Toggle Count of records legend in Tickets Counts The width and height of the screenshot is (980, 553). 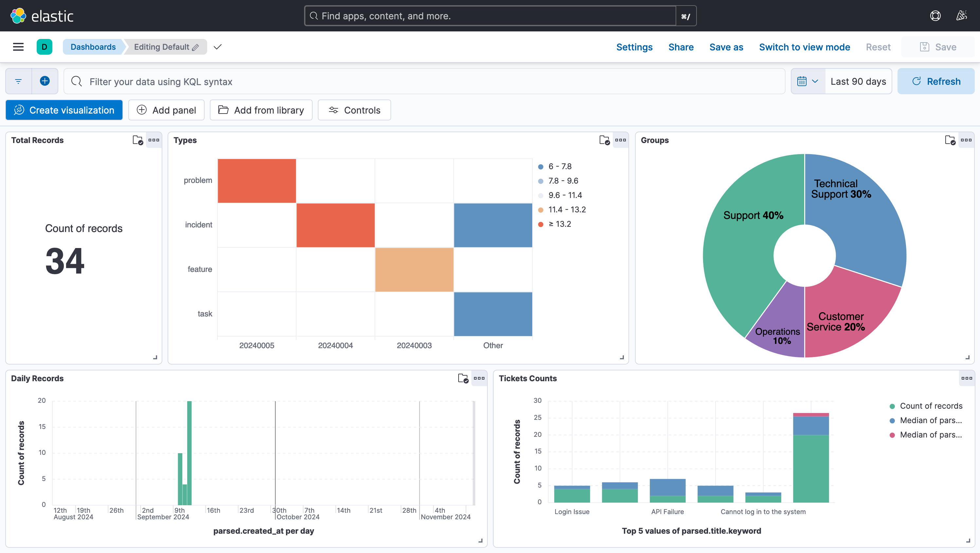926,406
